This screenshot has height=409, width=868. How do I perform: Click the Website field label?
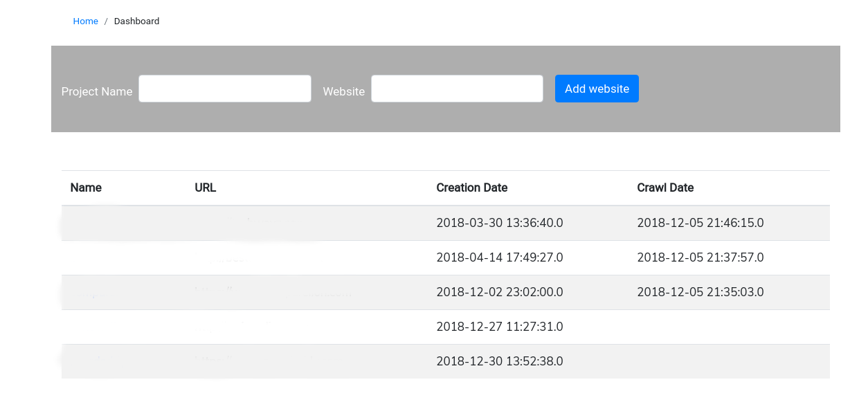point(343,91)
